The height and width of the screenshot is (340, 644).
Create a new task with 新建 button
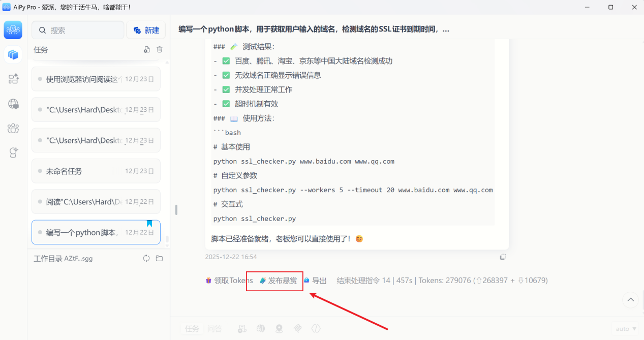pyautogui.click(x=146, y=30)
